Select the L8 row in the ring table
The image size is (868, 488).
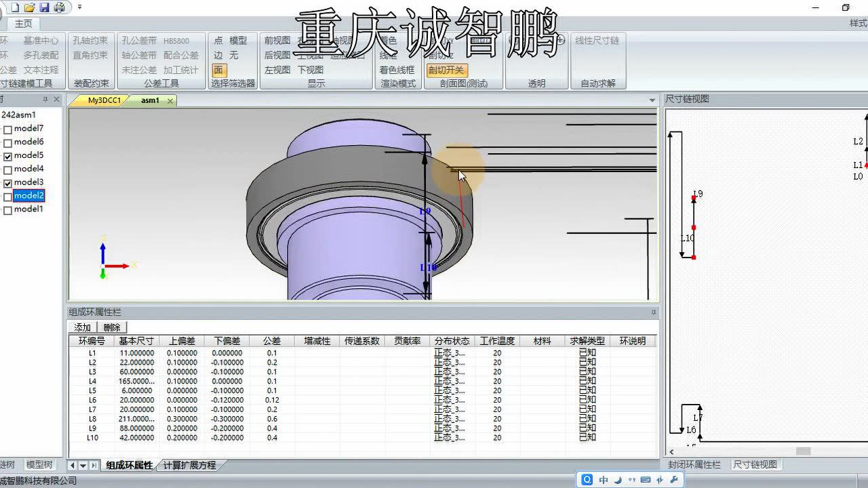click(362, 419)
